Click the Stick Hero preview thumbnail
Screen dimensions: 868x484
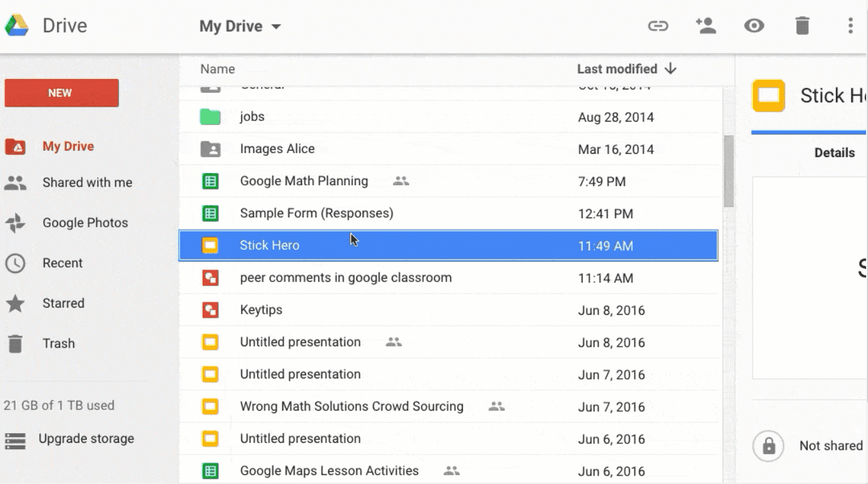[x=810, y=278]
